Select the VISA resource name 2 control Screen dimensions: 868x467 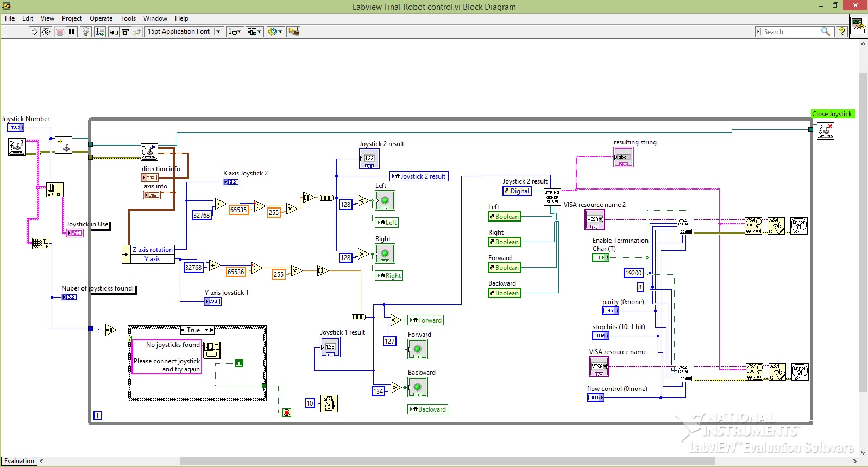pyautogui.click(x=595, y=219)
